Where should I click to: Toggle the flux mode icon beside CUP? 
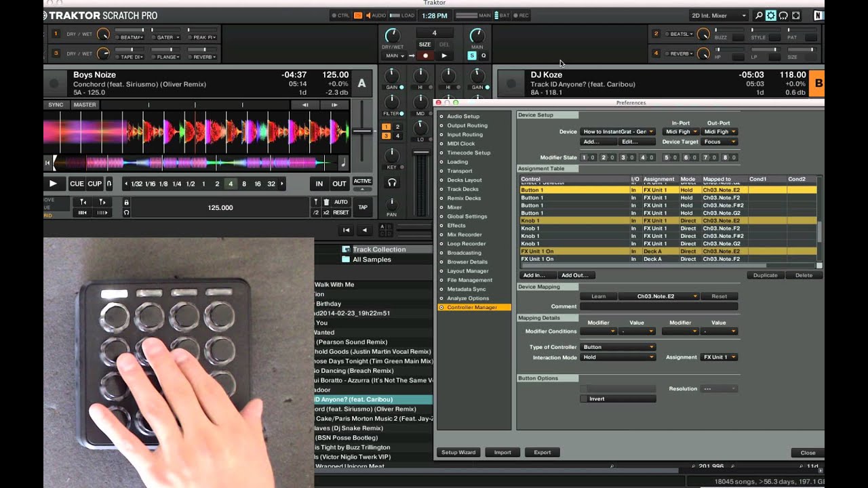pyautogui.click(x=108, y=184)
